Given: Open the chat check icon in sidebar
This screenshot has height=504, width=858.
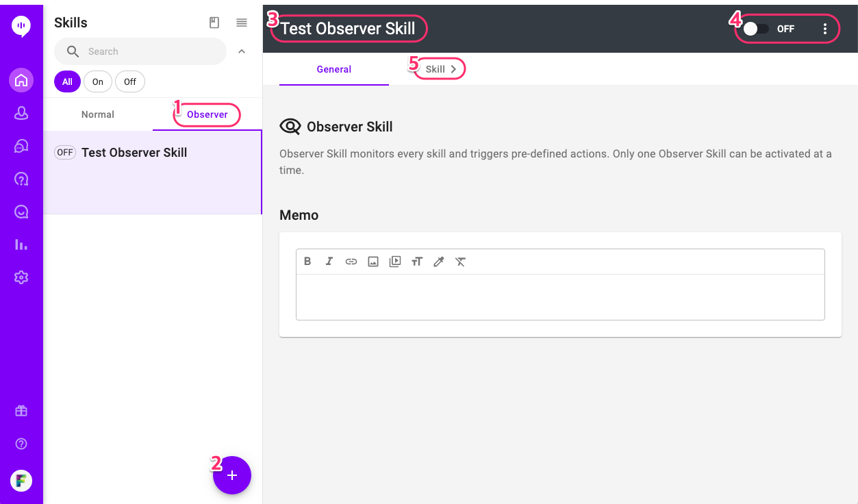Looking at the screenshot, I should (21, 212).
